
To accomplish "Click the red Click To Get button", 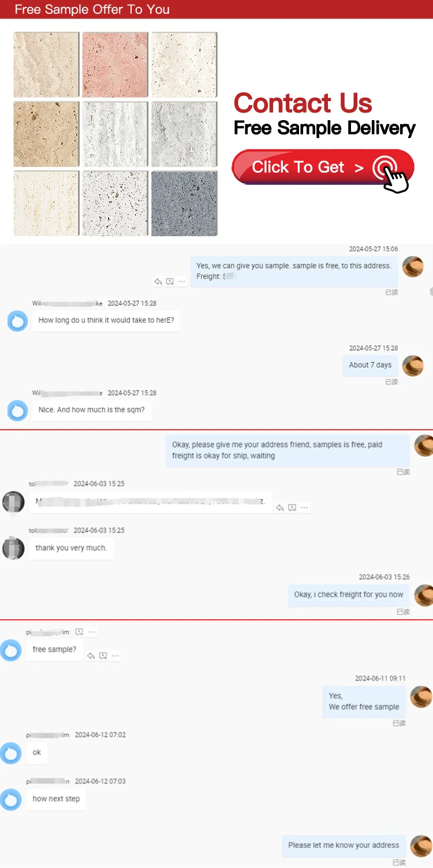I will (x=323, y=167).
